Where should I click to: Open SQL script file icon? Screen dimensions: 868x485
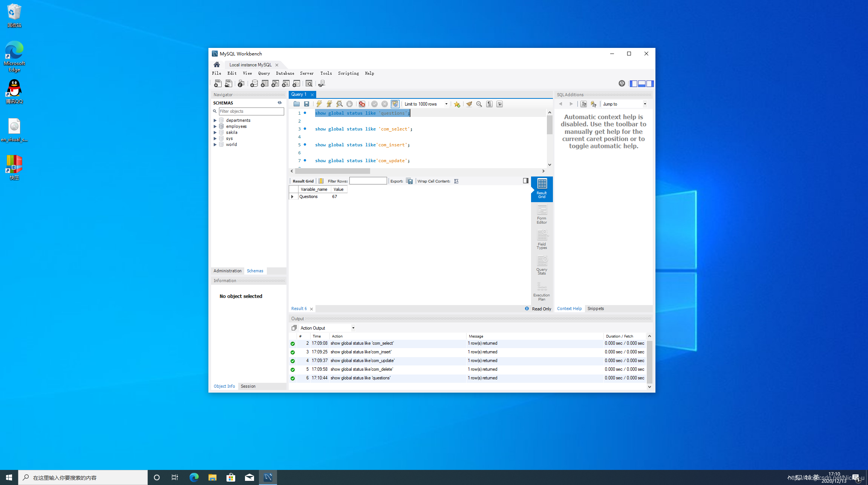(228, 83)
